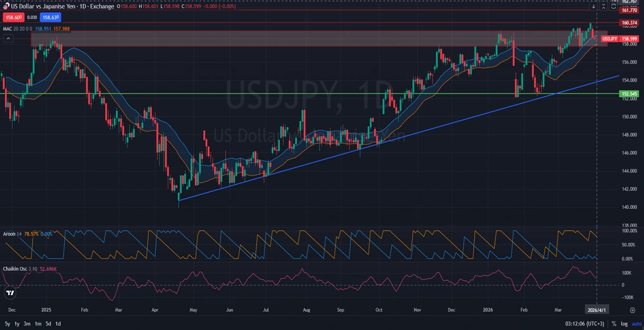Switch to the 1d timeframe
This screenshot has width=644, height=330.
[58, 324]
